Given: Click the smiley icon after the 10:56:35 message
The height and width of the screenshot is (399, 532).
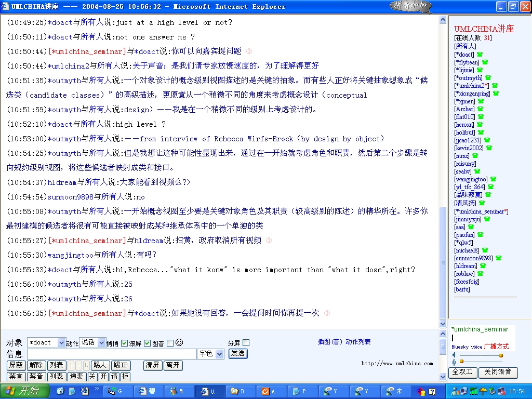Looking at the screenshot, I should [327, 313].
